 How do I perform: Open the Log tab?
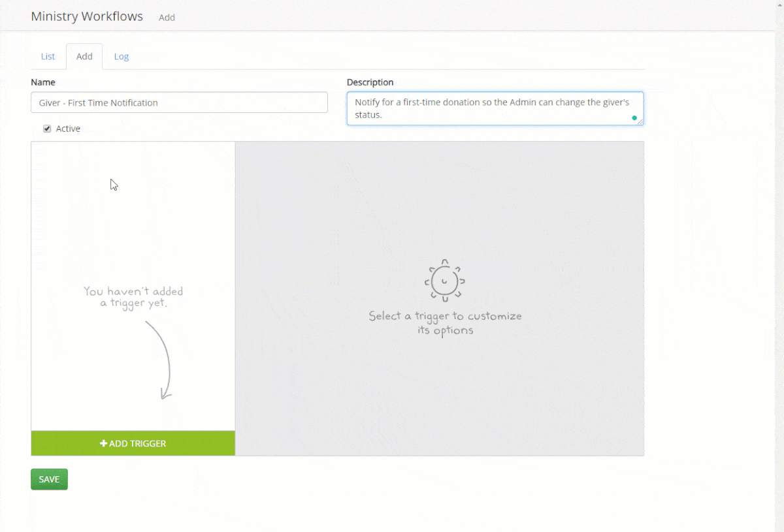pyautogui.click(x=122, y=56)
